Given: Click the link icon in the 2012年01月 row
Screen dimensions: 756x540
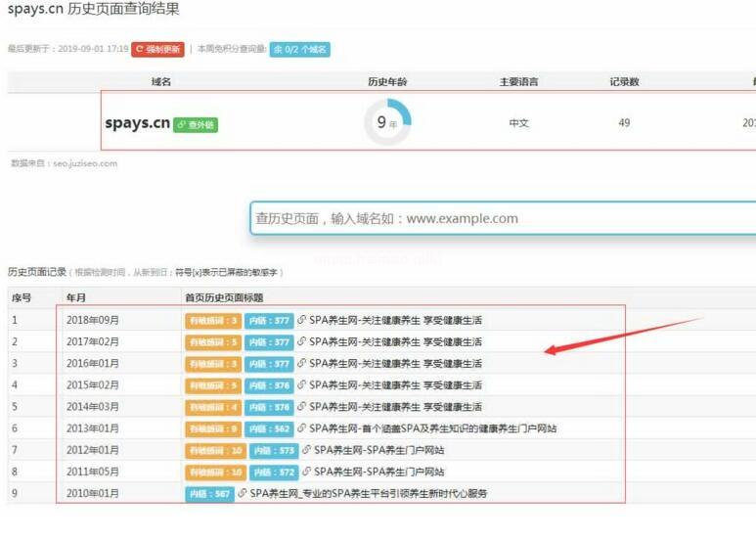Looking at the screenshot, I should (x=306, y=450).
